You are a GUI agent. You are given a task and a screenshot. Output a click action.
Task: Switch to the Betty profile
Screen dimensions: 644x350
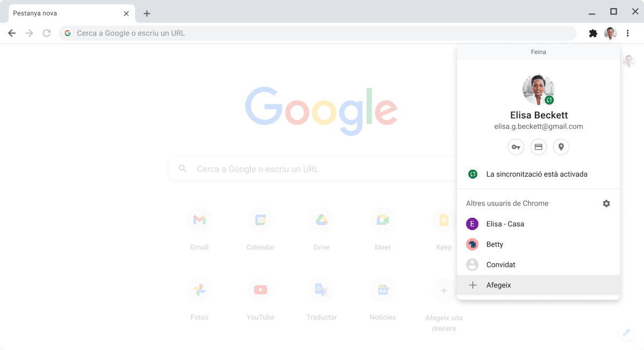[538, 244]
